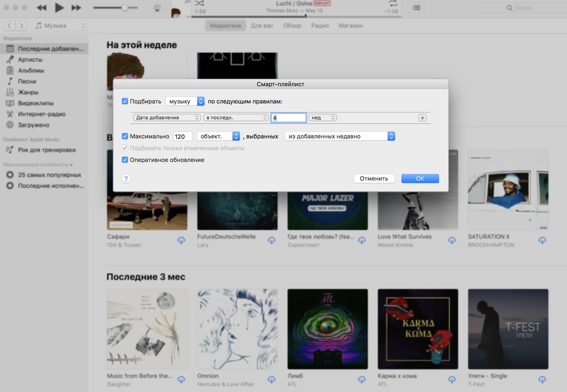Go forward with the right arrow button
The height and width of the screenshot is (392, 567).
(21, 26)
